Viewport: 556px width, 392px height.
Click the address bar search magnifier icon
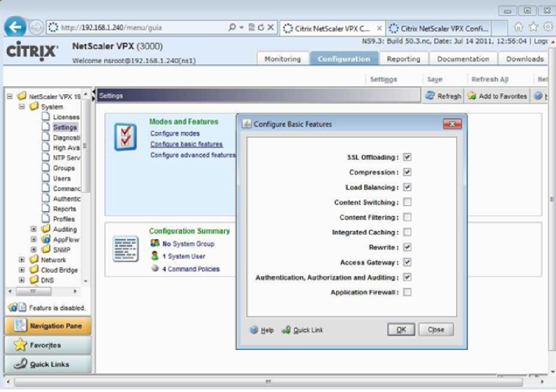click(x=232, y=27)
